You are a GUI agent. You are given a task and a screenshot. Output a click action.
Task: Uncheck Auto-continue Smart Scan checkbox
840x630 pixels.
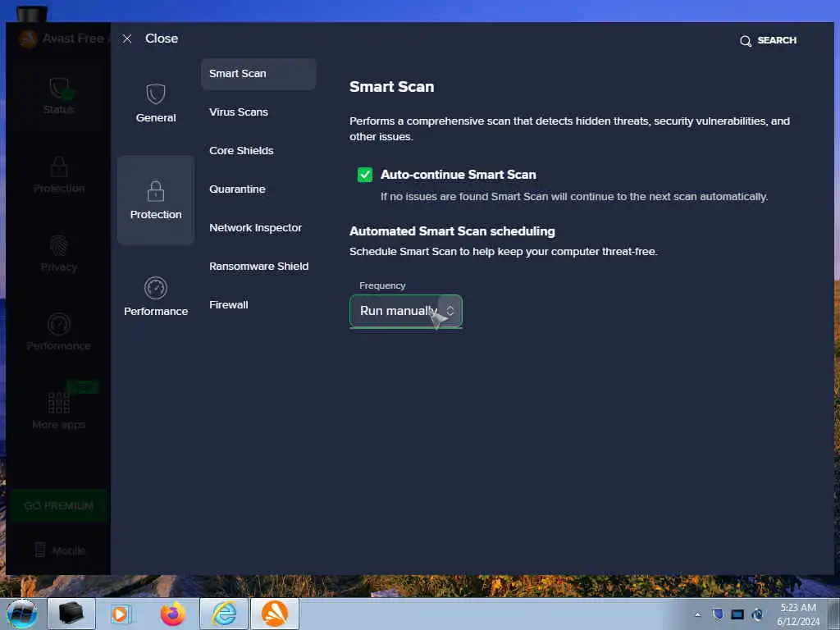[x=365, y=175]
